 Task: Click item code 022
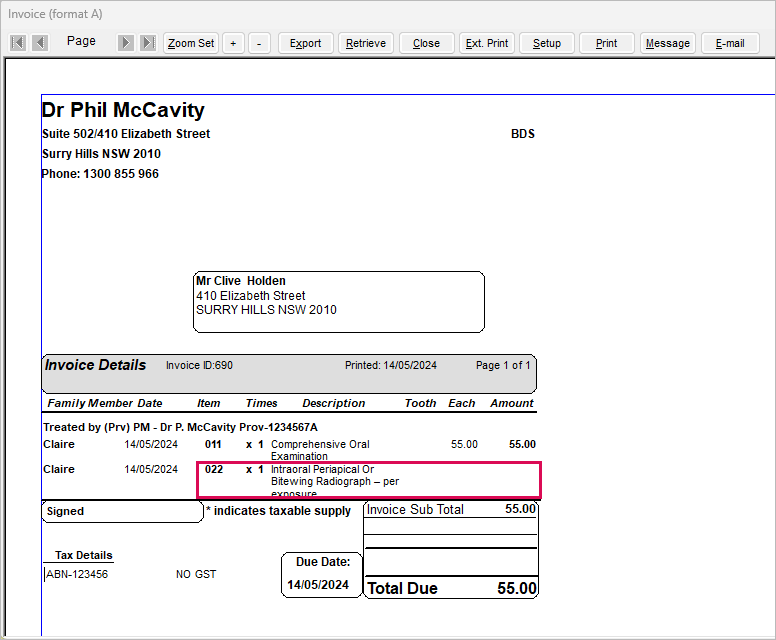(214, 469)
